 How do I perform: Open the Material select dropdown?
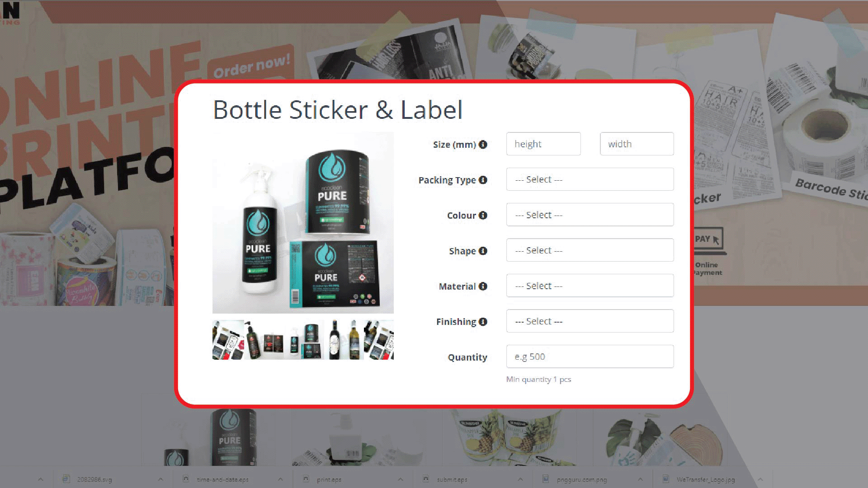590,286
